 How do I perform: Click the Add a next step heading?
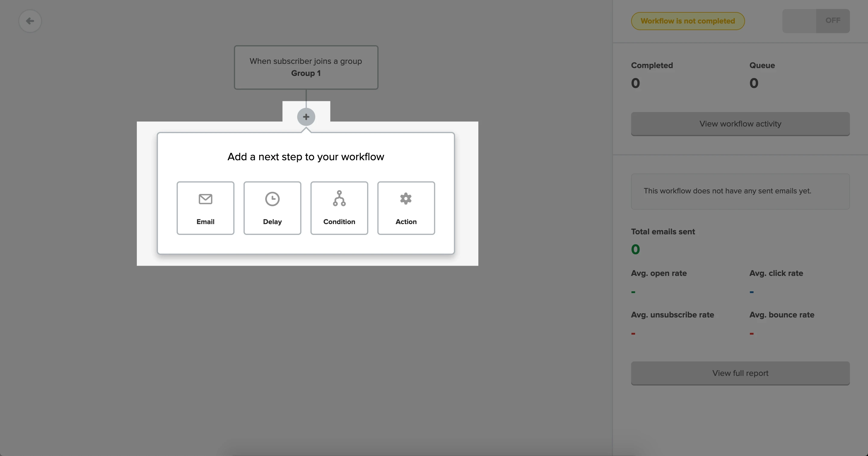306,157
